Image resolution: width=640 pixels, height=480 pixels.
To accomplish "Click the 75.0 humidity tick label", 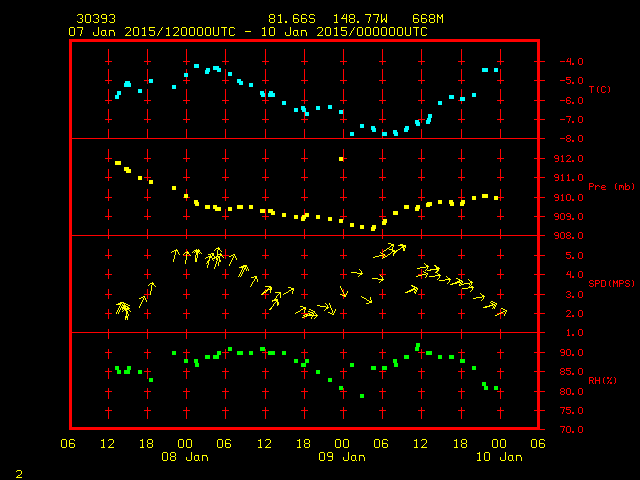I will click(571, 411).
